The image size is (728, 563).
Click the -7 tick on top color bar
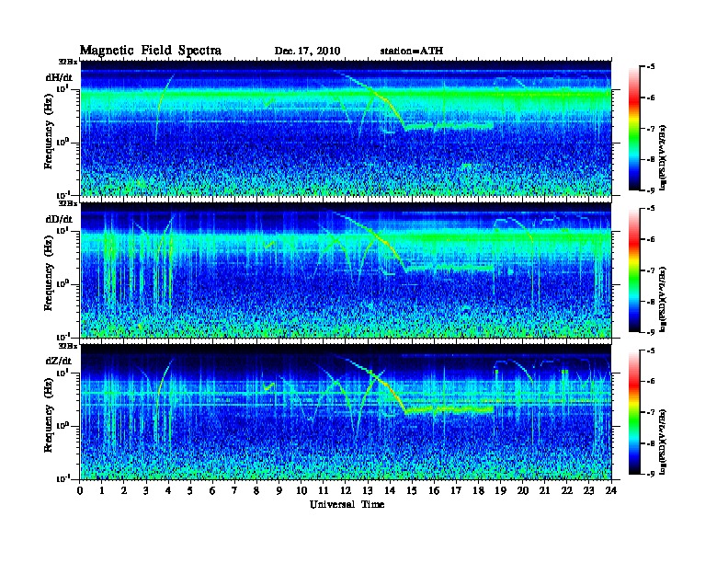tap(651, 129)
